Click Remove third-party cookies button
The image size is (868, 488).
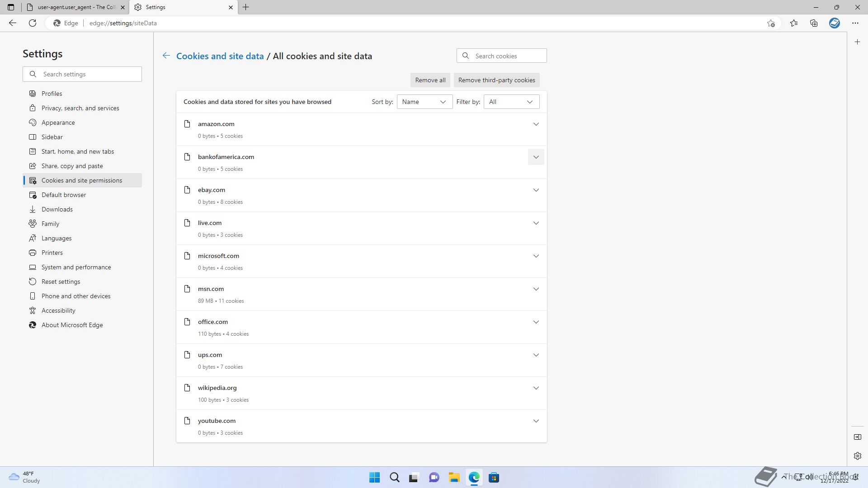click(497, 80)
